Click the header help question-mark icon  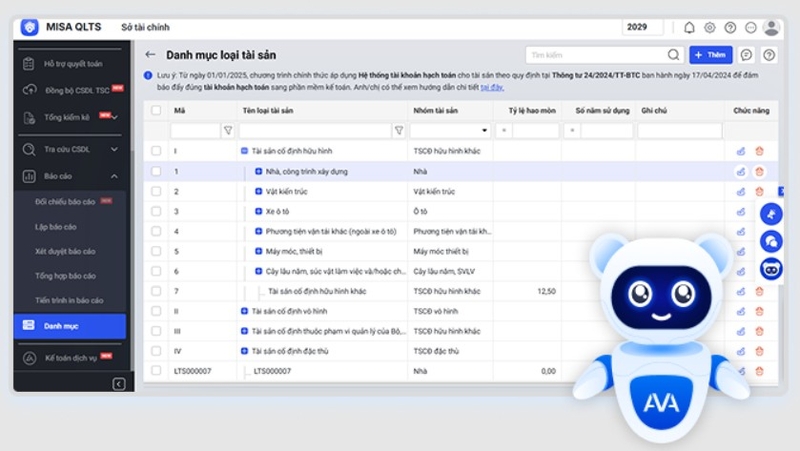730,28
